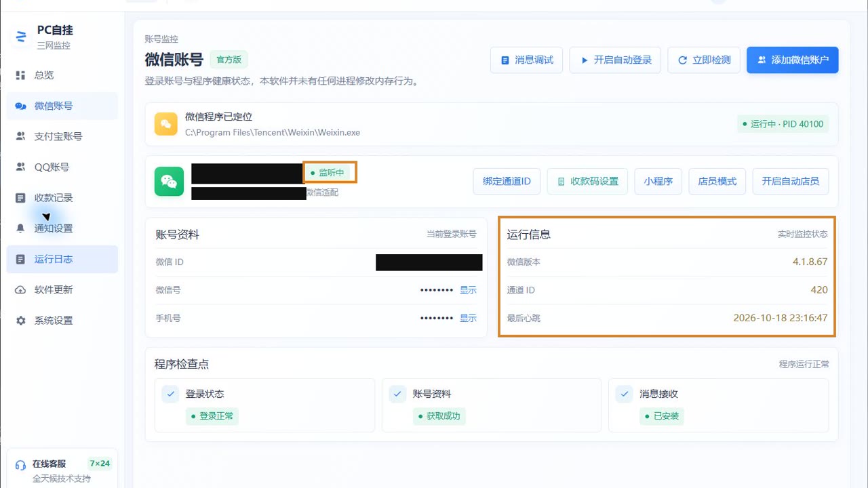Click the 监听中 status badge

[x=327, y=173]
